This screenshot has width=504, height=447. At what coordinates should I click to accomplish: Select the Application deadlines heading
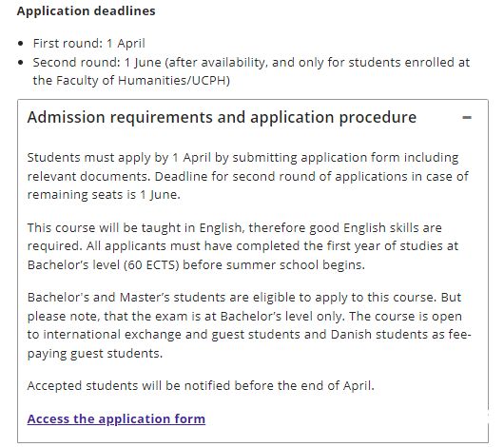click(x=87, y=10)
